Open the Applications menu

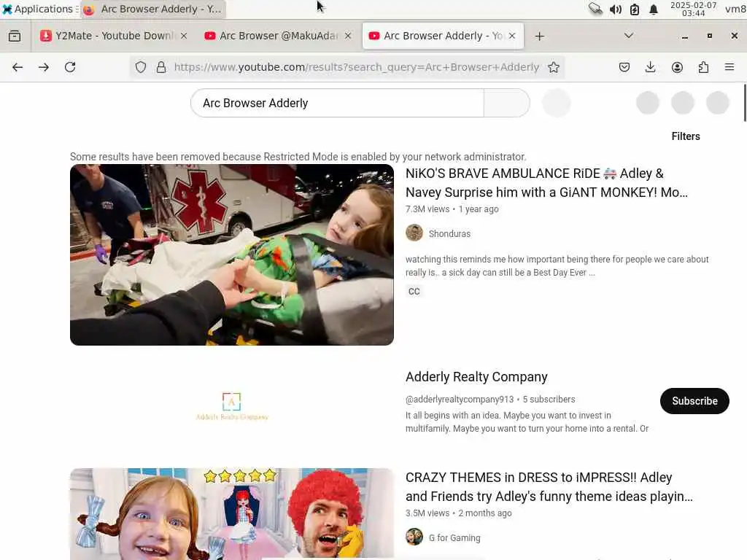pyautogui.click(x=39, y=9)
